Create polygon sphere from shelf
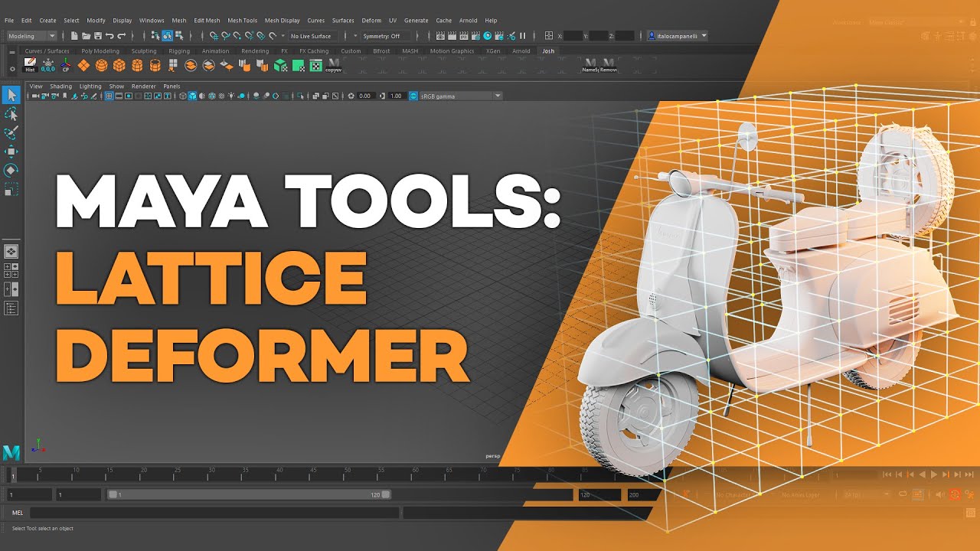This screenshot has height=551, width=980. (101, 65)
